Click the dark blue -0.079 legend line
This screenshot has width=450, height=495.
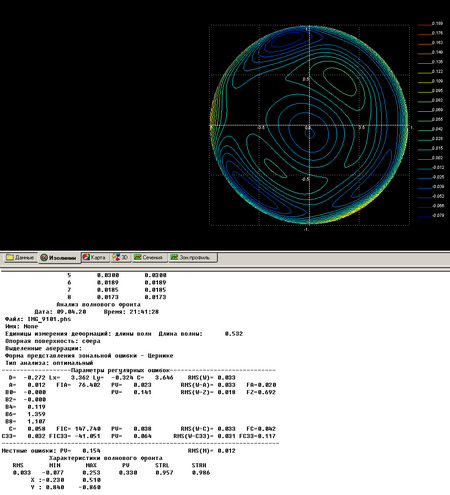424,217
